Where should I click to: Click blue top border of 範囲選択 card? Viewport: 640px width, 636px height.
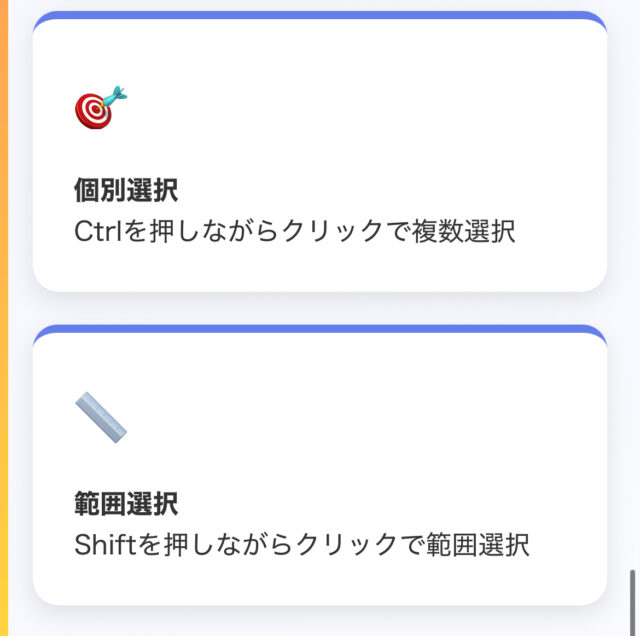[320, 328]
